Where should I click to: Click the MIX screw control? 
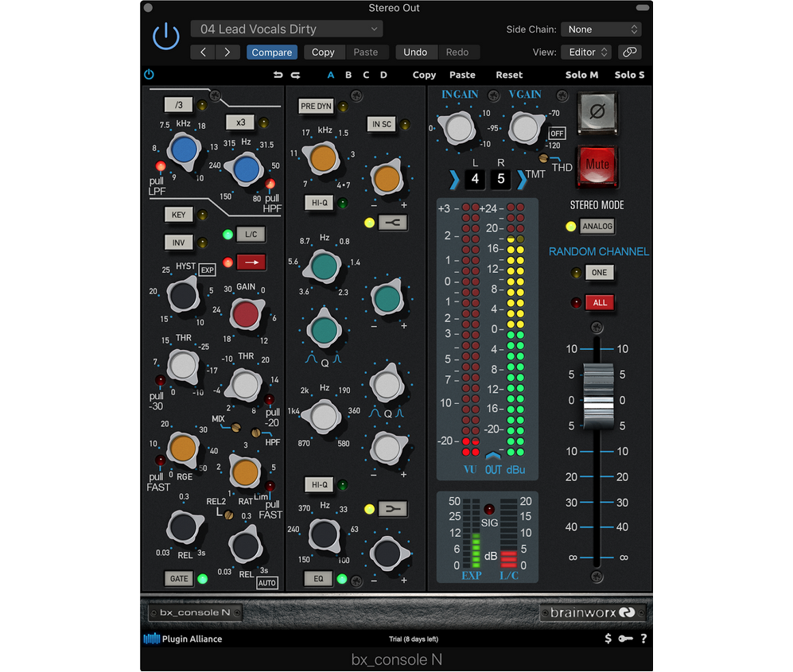pyautogui.click(x=235, y=427)
